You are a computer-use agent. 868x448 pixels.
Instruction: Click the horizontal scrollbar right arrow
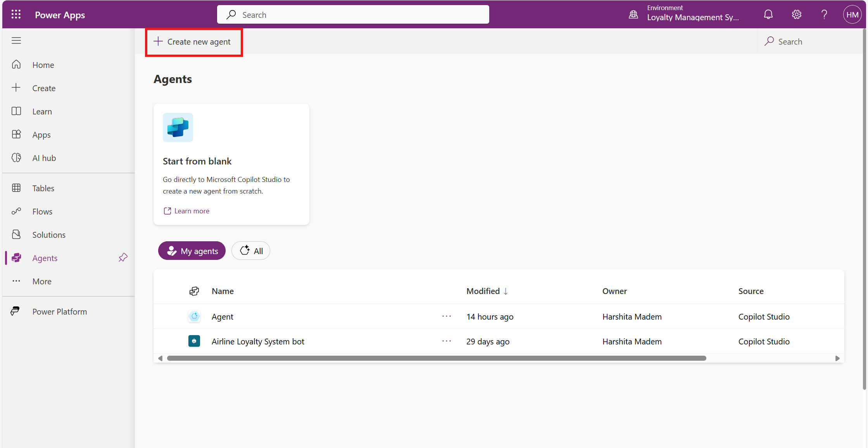click(837, 358)
